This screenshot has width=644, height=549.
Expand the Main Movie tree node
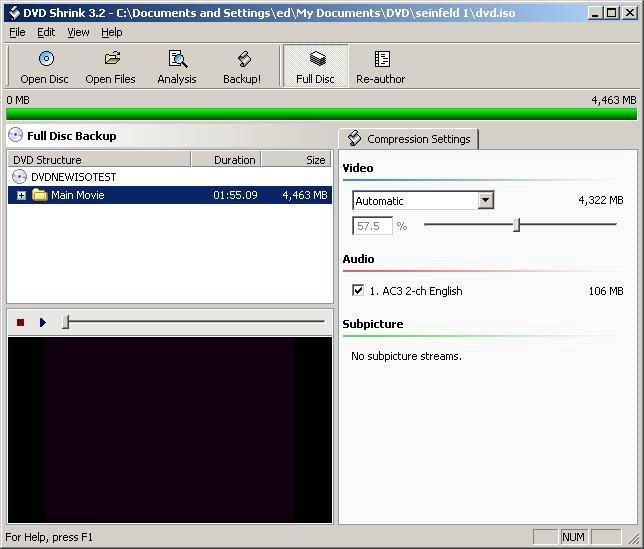[21, 195]
